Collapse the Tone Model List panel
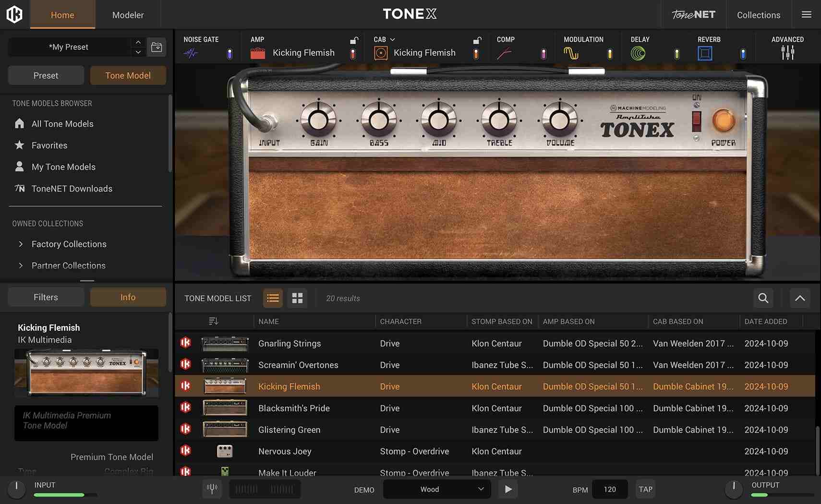Screen dimensions: 821x504 pyautogui.click(x=799, y=298)
